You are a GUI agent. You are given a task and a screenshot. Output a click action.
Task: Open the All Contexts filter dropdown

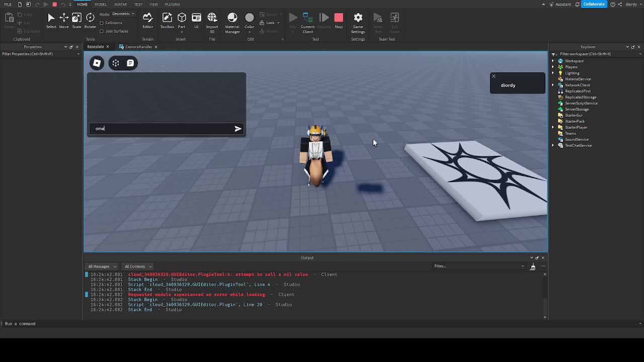point(138,266)
